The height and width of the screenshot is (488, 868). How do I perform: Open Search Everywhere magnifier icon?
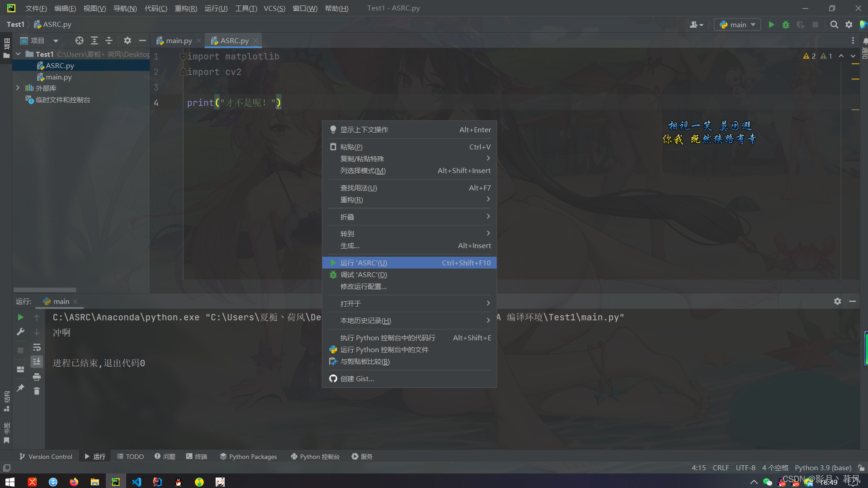pyautogui.click(x=834, y=25)
